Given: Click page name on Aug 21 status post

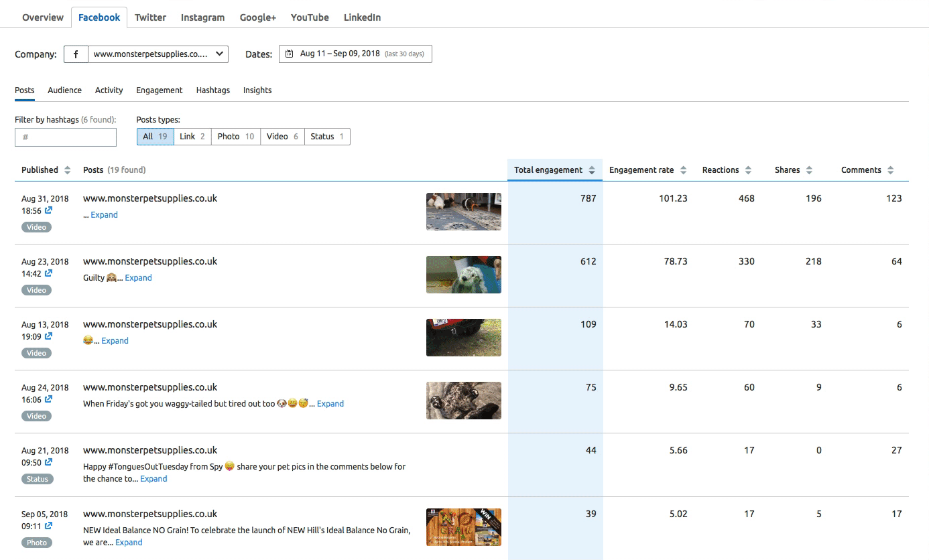Looking at the screenshot, I should click(x=150, y=450).
